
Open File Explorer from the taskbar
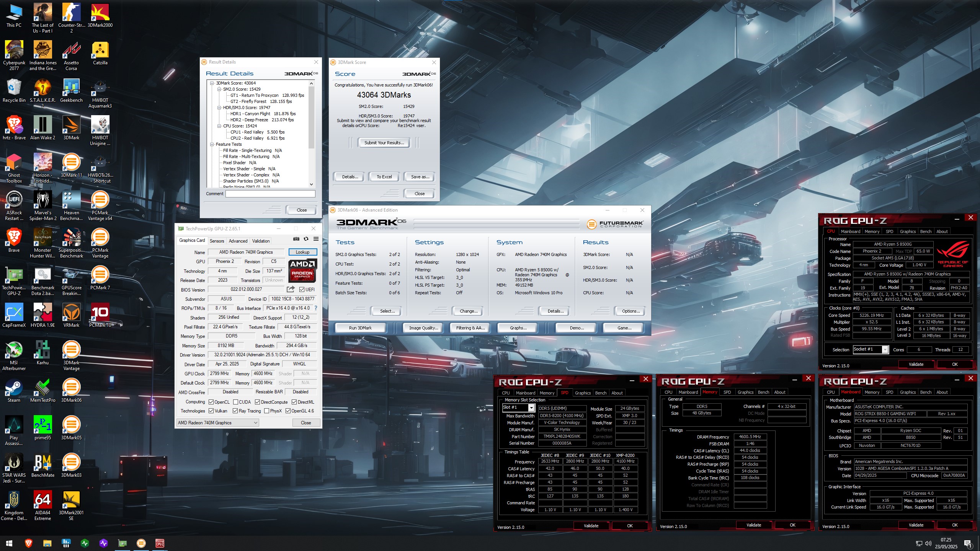(47, 543)
